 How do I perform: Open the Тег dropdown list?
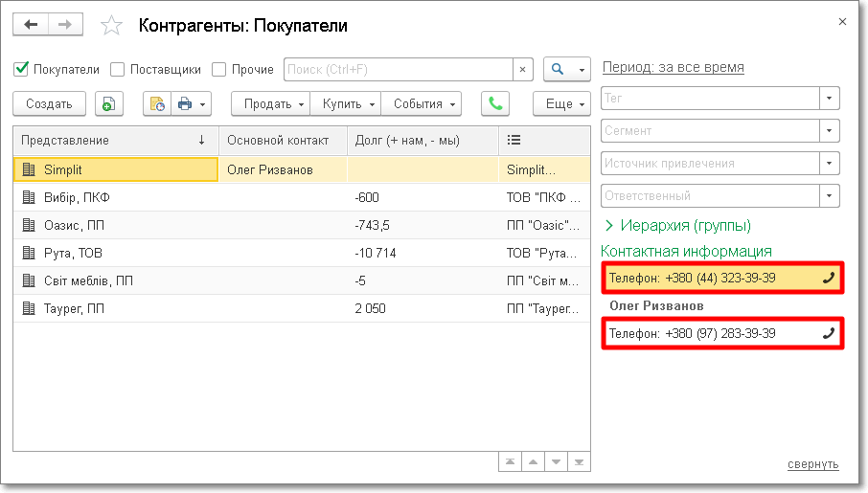click(830, 98)
